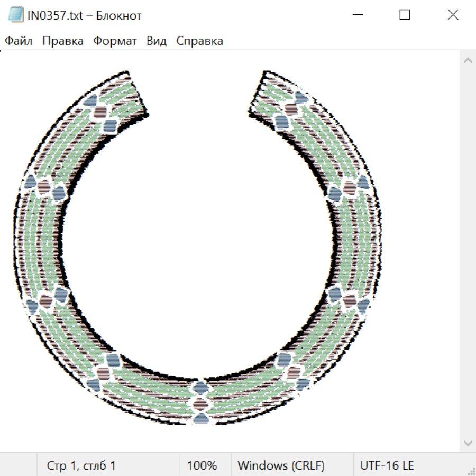Viewport: 476px width, 476px height.
Task: Open the Формат menu
Action: 115,41
